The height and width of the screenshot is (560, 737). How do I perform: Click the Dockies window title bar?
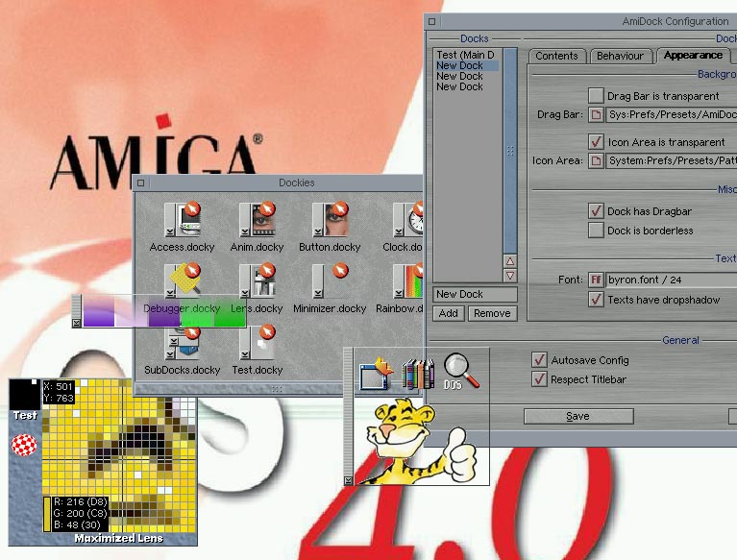[x=279, y=183]
